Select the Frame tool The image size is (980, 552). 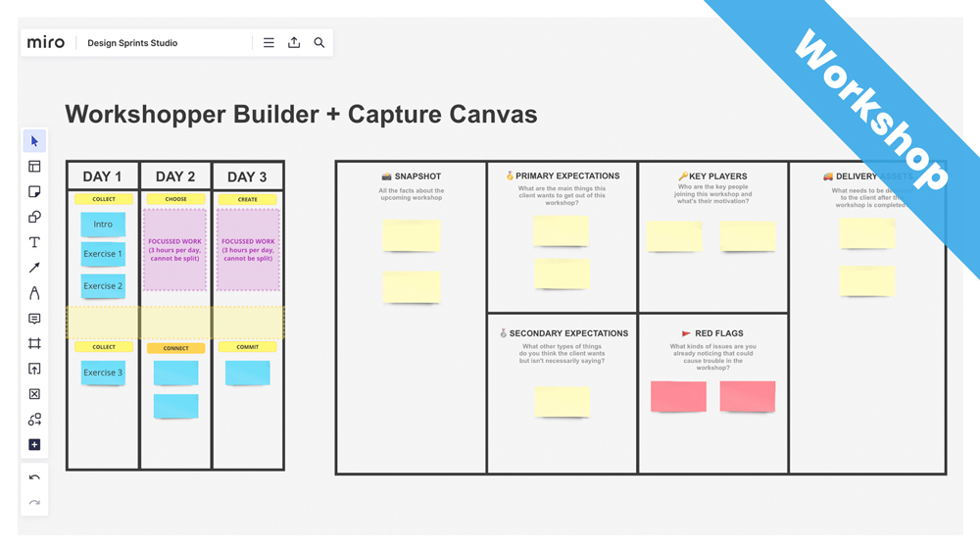pos(34,344)
